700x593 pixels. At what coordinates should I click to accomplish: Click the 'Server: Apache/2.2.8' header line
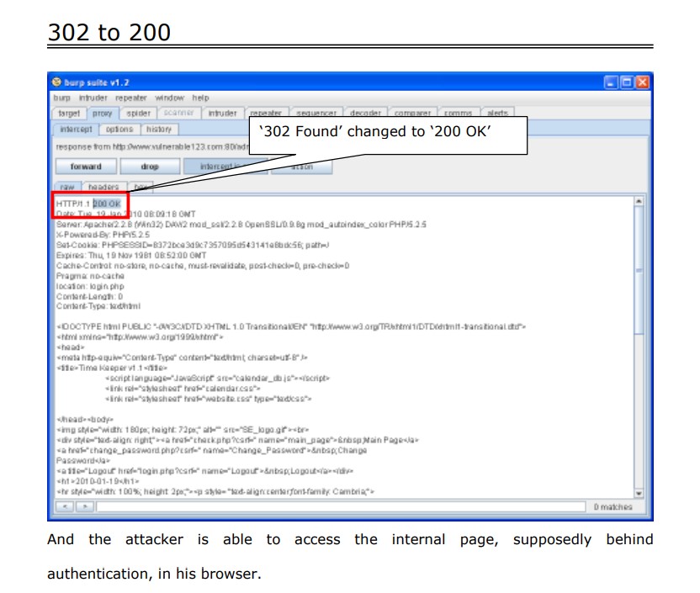pos(241,225)
